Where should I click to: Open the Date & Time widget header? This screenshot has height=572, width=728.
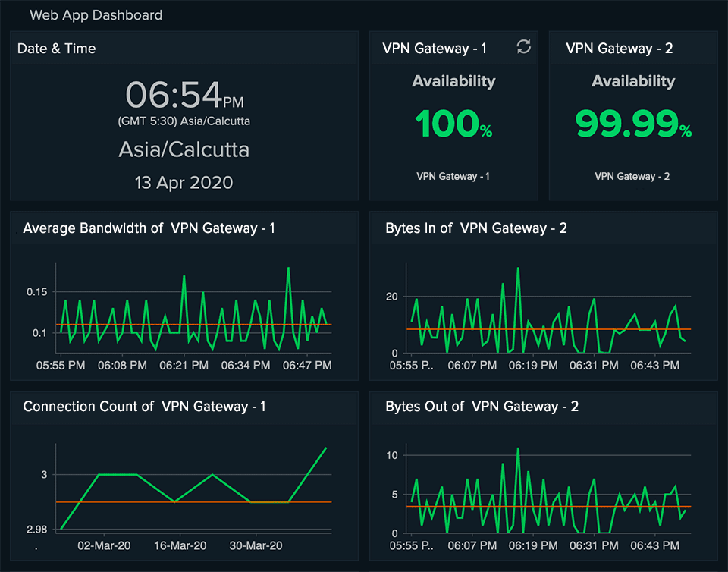pyautogui.click(x=56, y=48)
